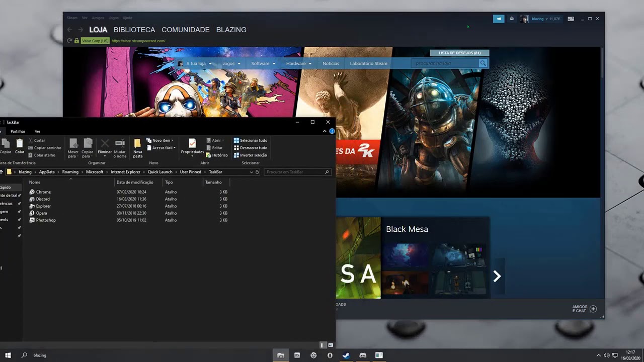Click the Selecionar tudo option
Viewport: 644px width, 362px height.
tap(250, 140)
